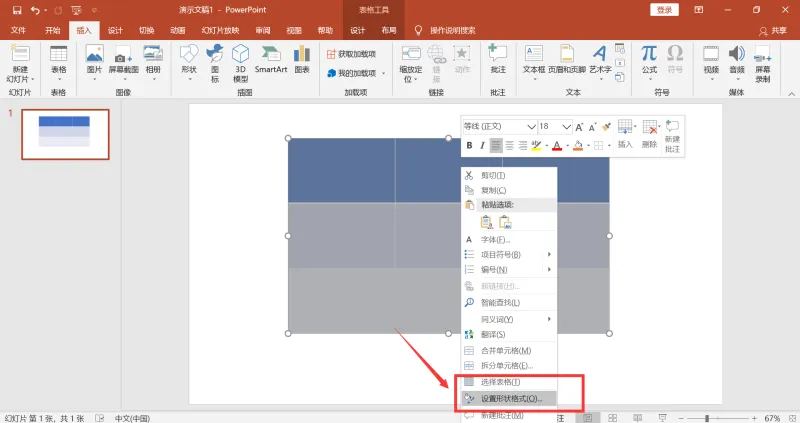Image resolution: width=800 pixels, height=423 pixels.
Task: Switch to the 切换 (Transitions) tab
Action: (147, 31)
